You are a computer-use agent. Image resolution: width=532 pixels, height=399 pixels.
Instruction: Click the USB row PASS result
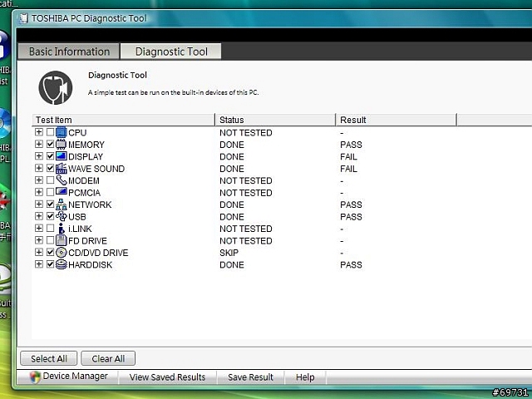351,217
